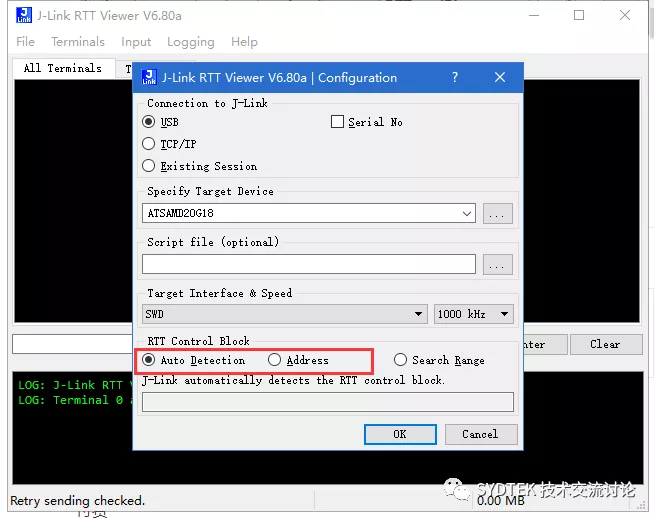Click the RTT control block address field
Image resolution: width=656 pixels, height=519 pixels.
point(328,402)
